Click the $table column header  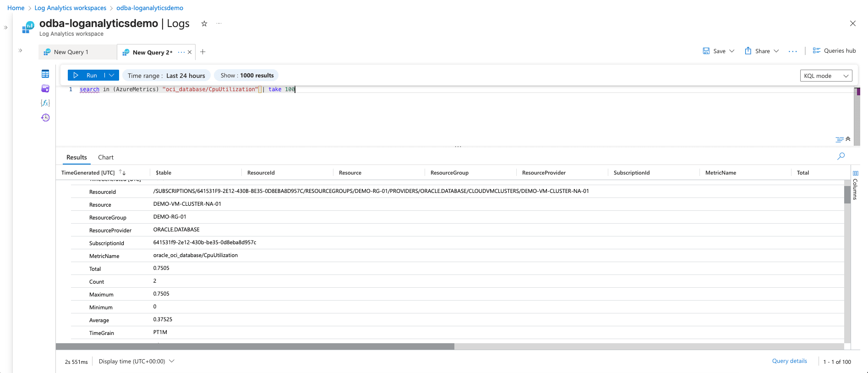click(164, 173)
